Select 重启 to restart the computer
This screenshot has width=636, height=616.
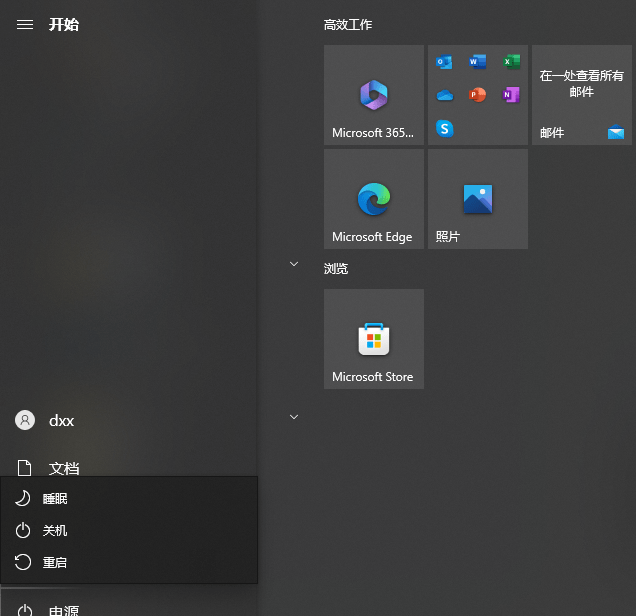pos(55,563)
